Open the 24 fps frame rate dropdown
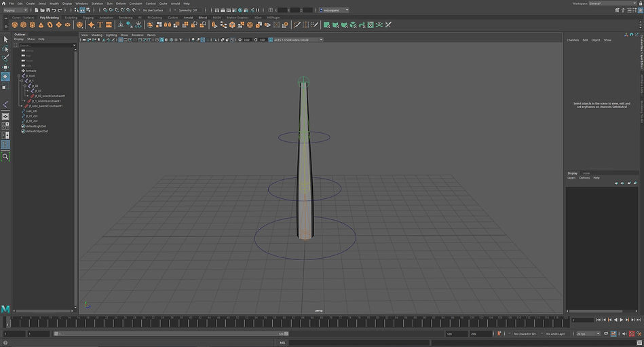 click(588, 334)
